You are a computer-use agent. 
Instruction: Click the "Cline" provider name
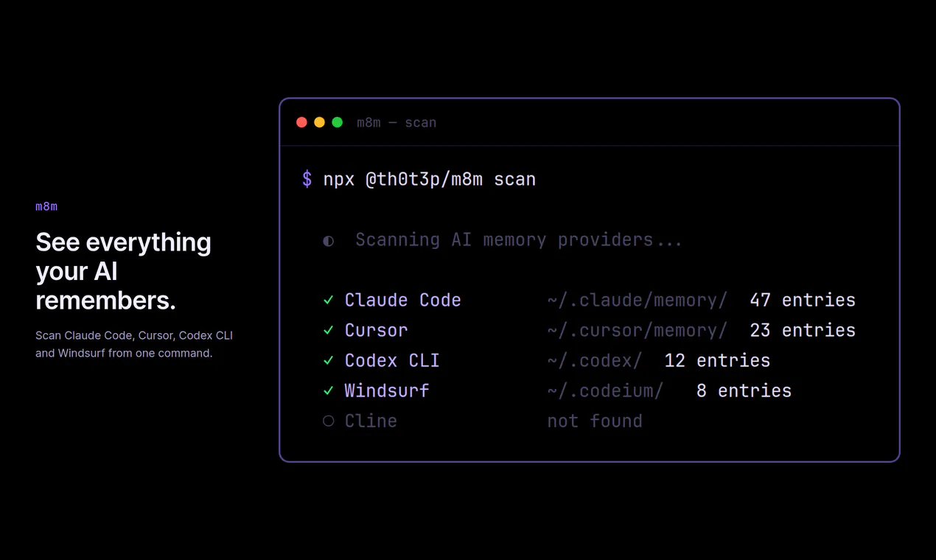(x=371, y=421)
